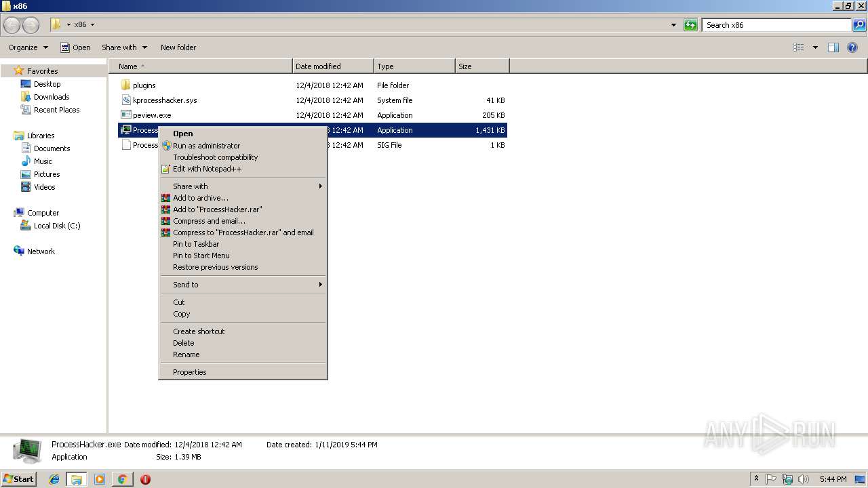Open the recent pages arrow beside the folder icon
The image size is (868, 488).
click(68, 25)
